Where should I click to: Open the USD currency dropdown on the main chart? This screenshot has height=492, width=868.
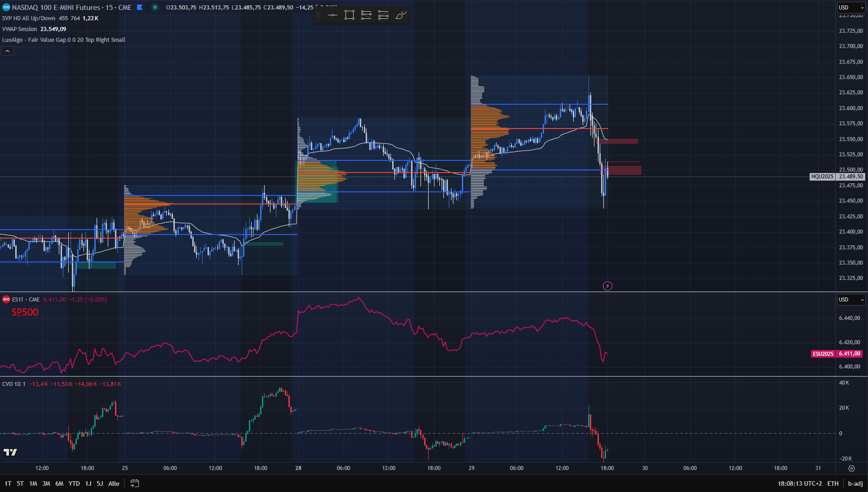point(850,7)
